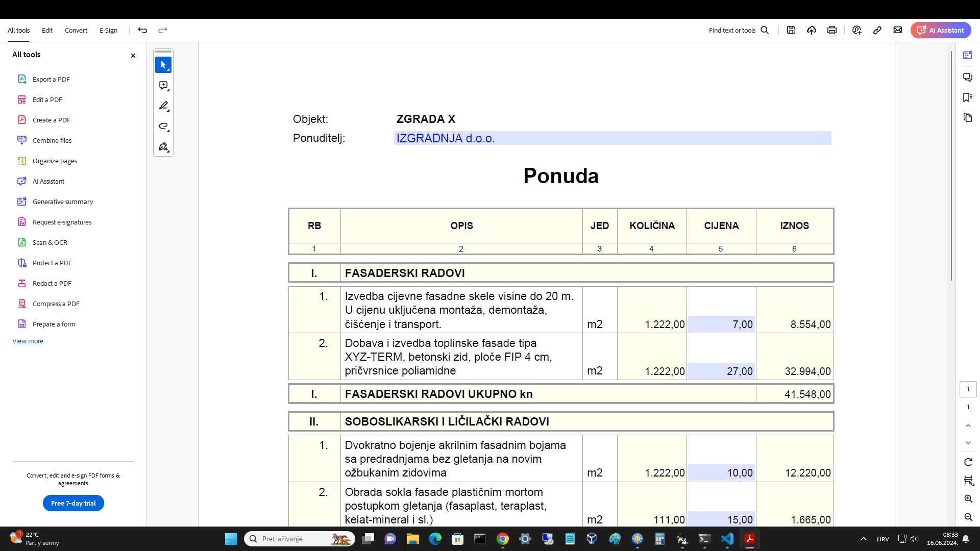Show hidden system tray icons

point(864,539)
